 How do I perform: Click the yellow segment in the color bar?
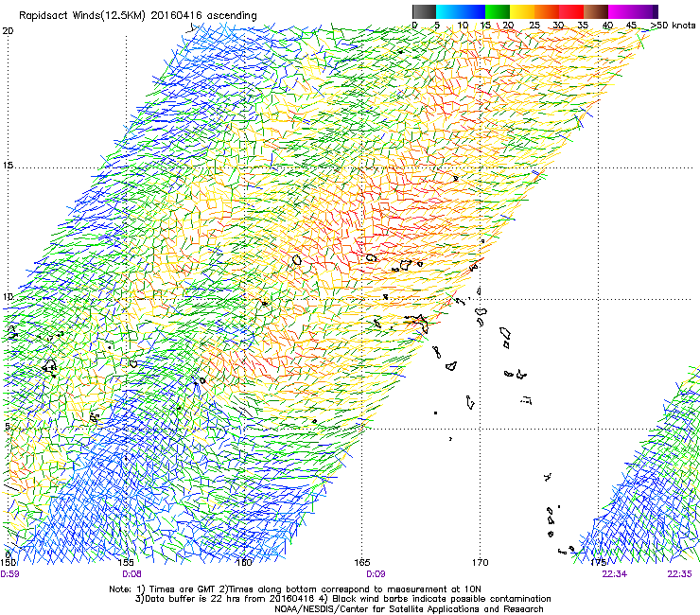click(522, 11)
